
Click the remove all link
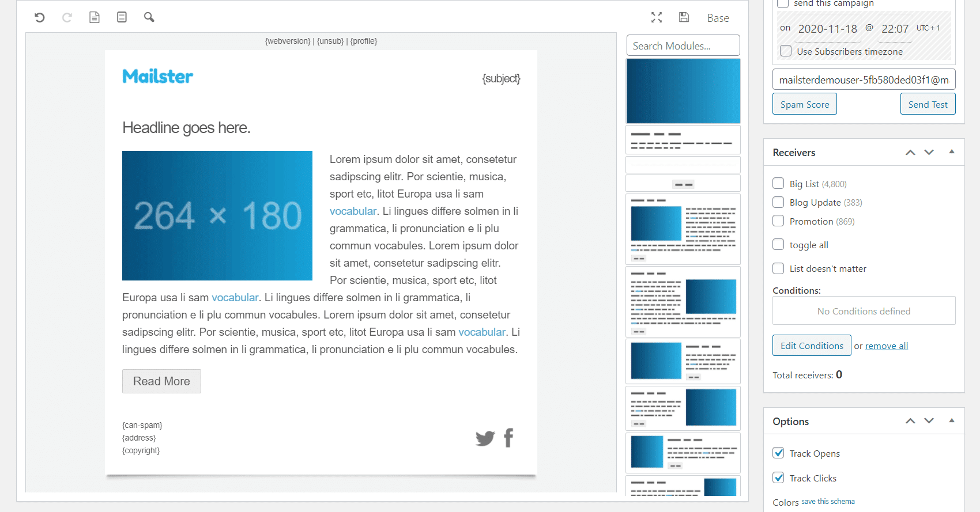click(887, 346)
